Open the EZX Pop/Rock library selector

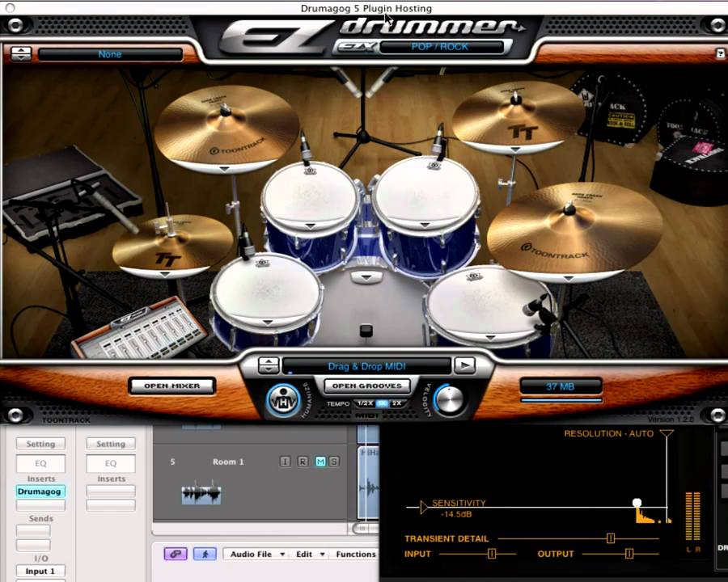point(441,47)
